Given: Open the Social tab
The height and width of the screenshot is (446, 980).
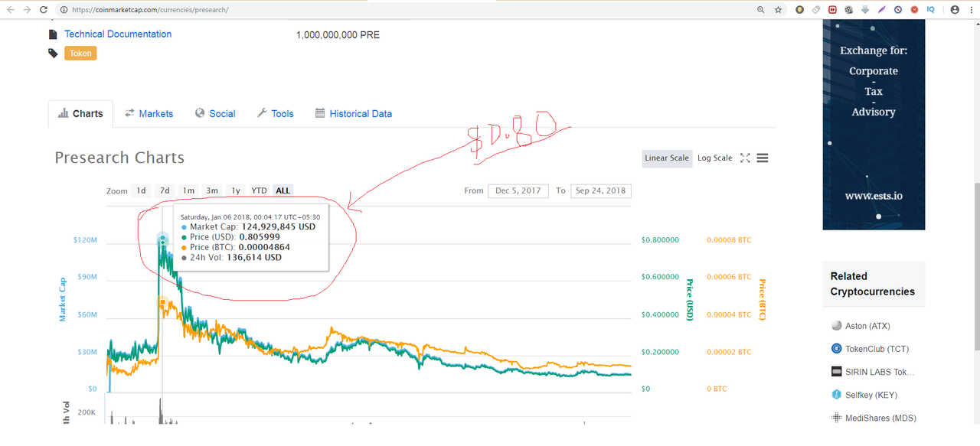Looking at the screenshot, I should [215, 114].
